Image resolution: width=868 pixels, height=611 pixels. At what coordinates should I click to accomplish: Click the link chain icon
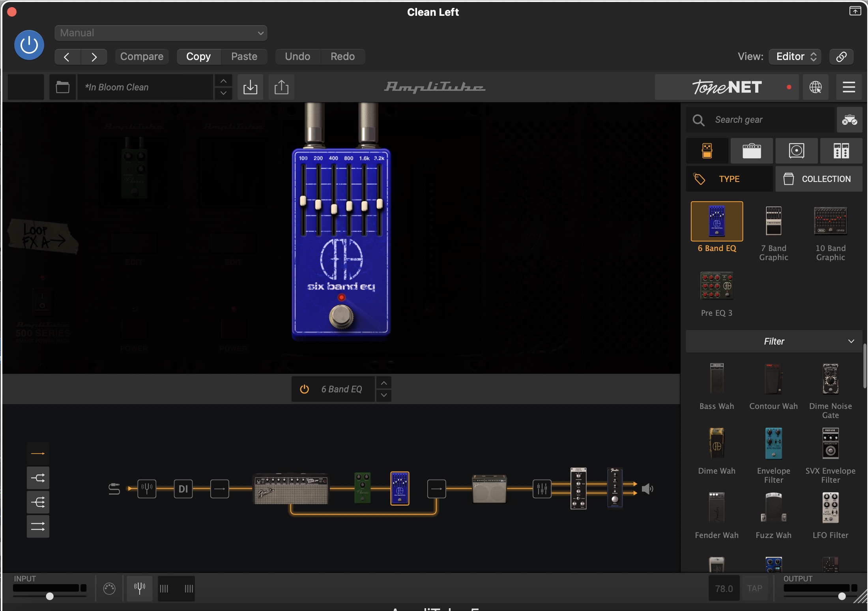[841, 56]
